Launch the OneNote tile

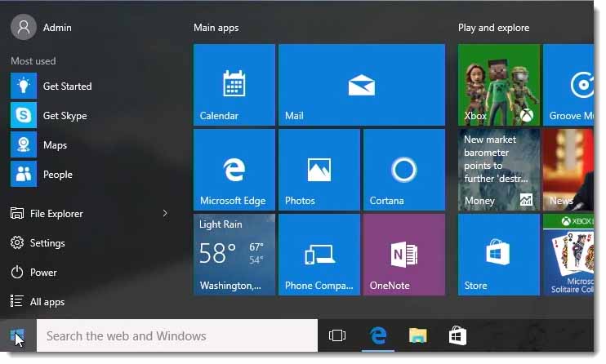[404, 255]
